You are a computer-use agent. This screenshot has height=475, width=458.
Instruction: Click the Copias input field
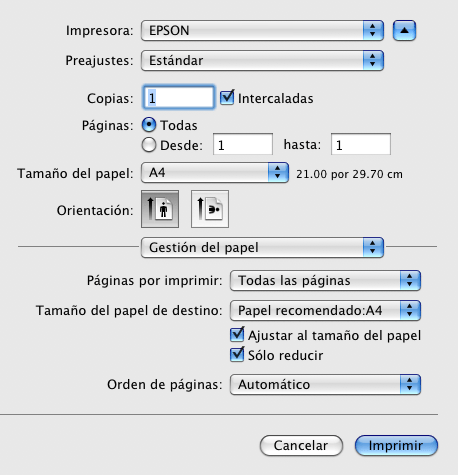click(x=179, y=98)
